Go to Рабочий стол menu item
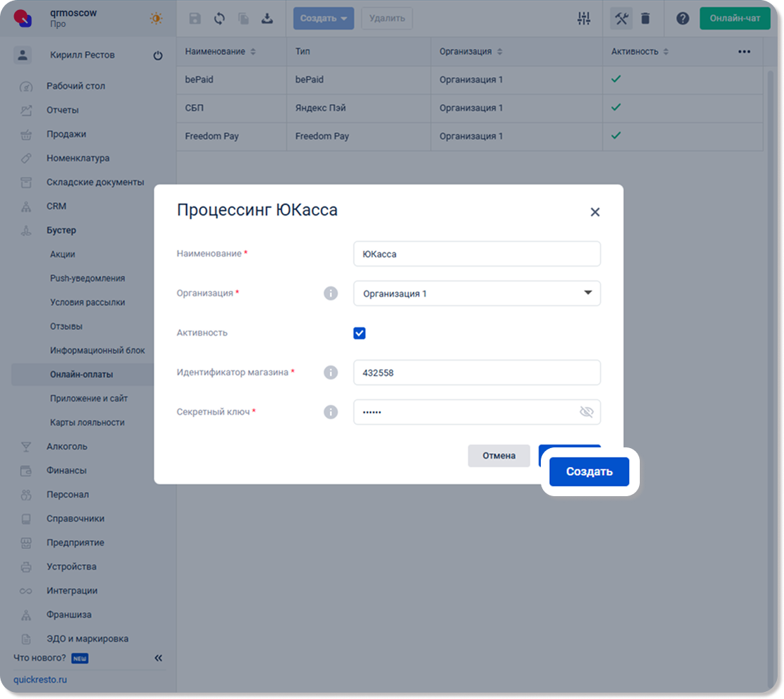This screenshot has height=699, width=784. (x=76, y=86)
